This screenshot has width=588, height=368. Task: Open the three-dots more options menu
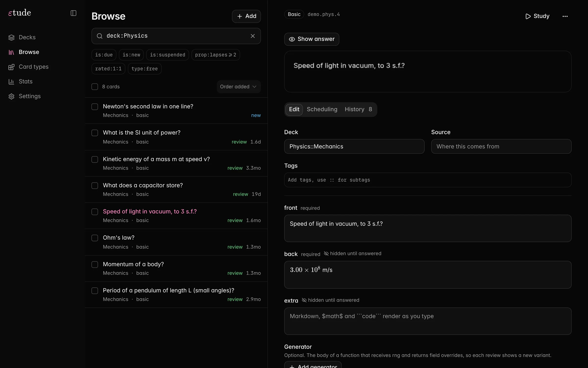point(565,16)
